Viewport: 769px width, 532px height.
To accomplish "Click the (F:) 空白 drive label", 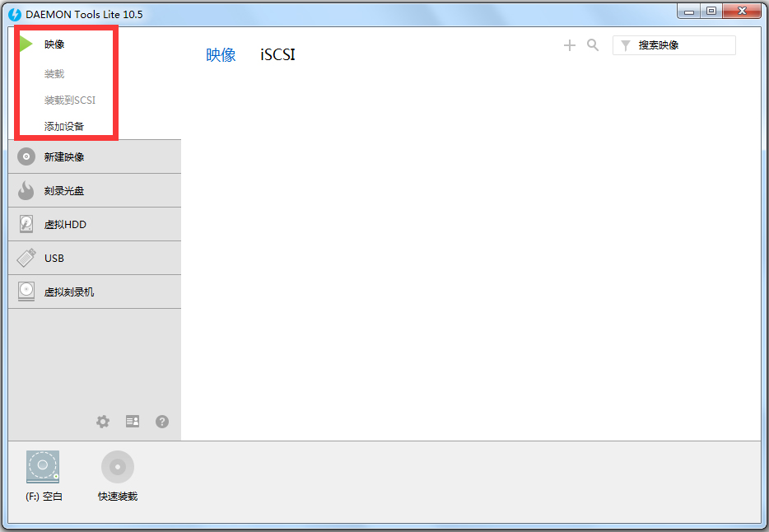I will click(44, 497).
